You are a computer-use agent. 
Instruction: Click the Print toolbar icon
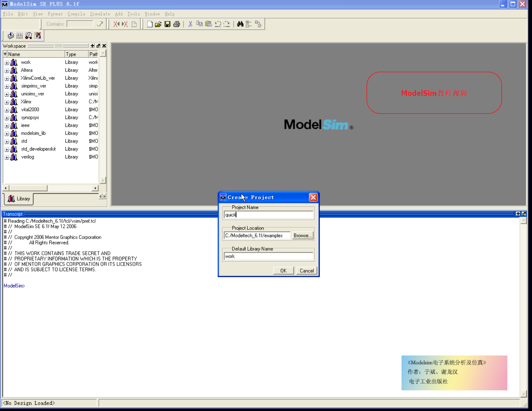point(177,24)
